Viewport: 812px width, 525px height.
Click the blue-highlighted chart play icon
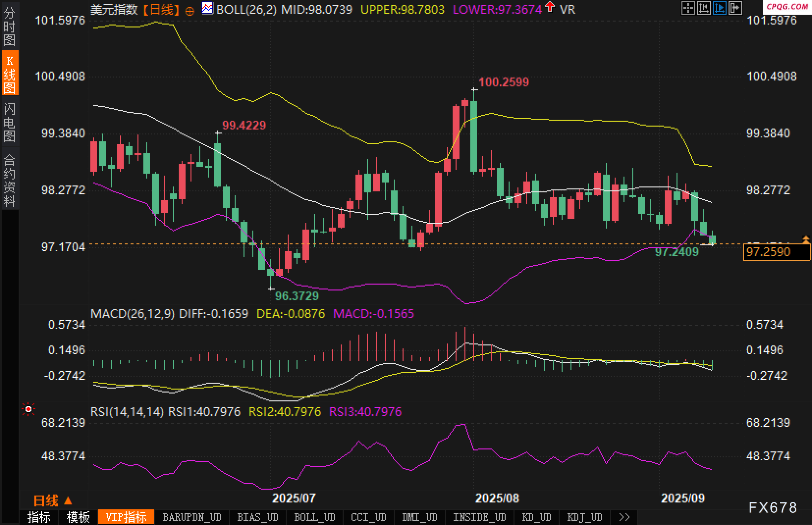pos(720,8)
